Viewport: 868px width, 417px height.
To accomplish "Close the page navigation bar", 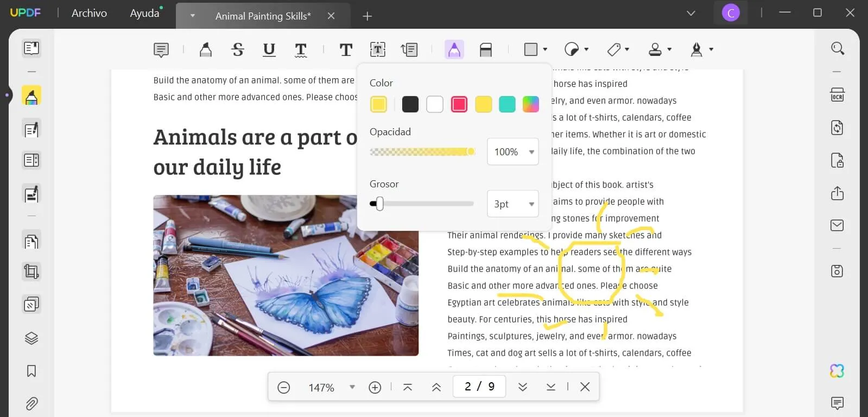I will pos(585,387).
